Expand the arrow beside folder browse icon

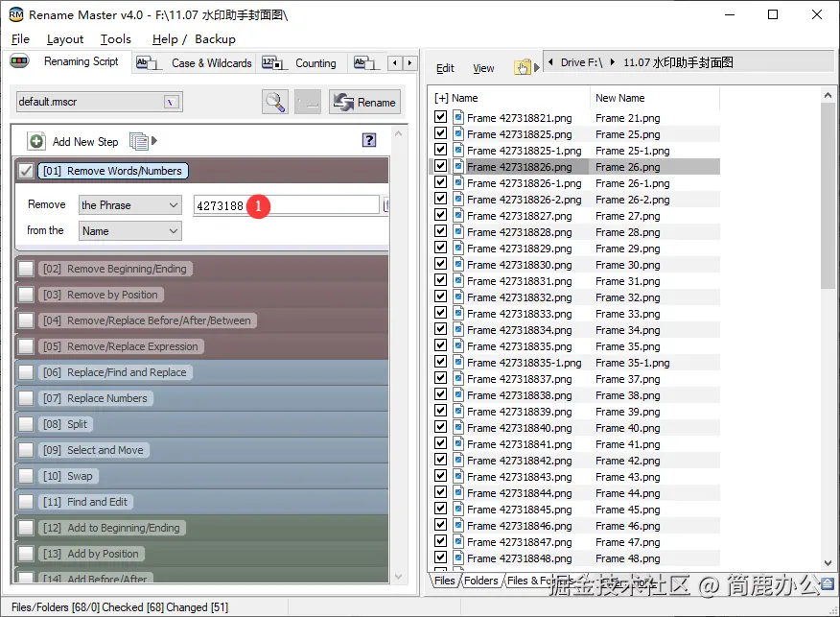click(536, 68)
